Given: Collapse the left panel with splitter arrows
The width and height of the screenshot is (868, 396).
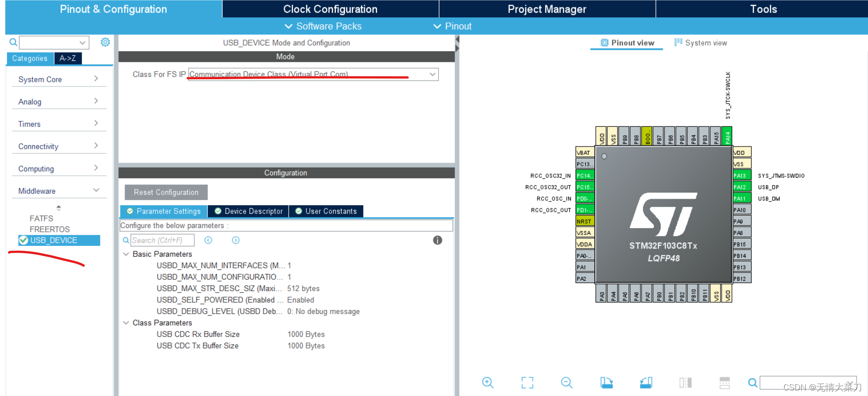Looking at the screenshot, I should click(457, 40).
